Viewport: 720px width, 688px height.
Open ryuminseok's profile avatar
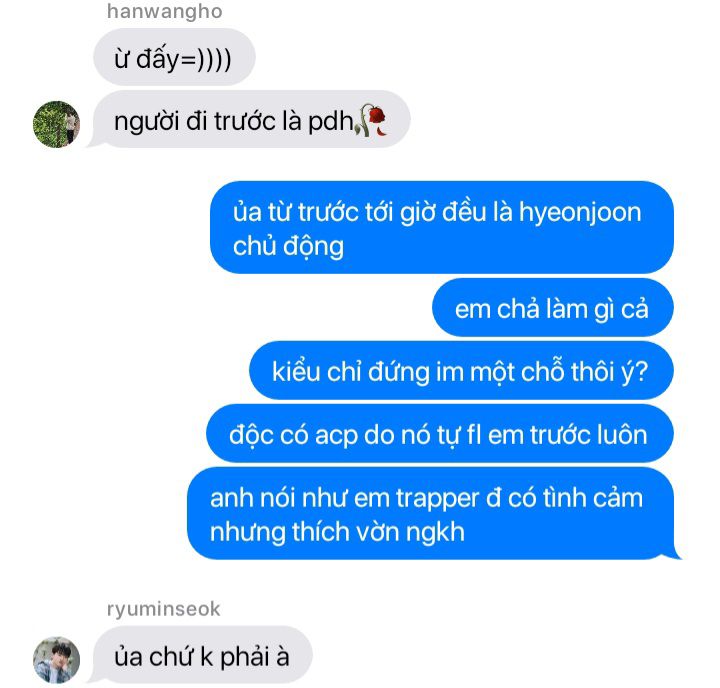(x=56, y=660)
